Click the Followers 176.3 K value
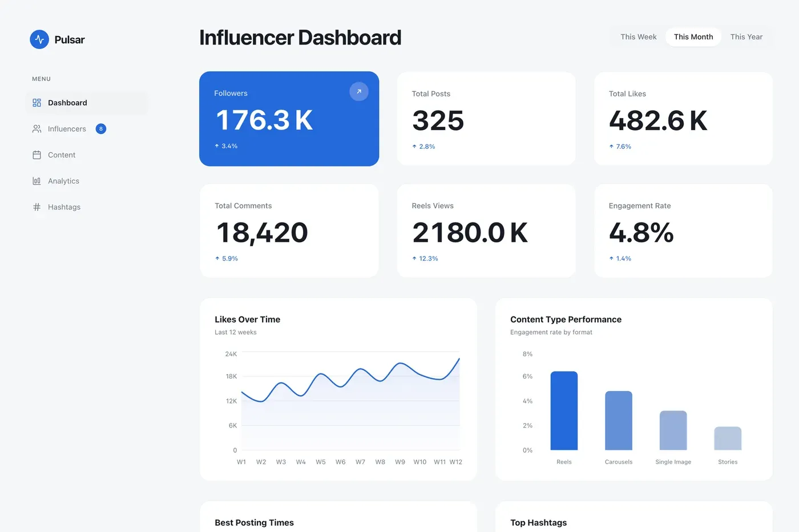The height and width of the screenshot is (532, 799). click(x=264, y=120)
